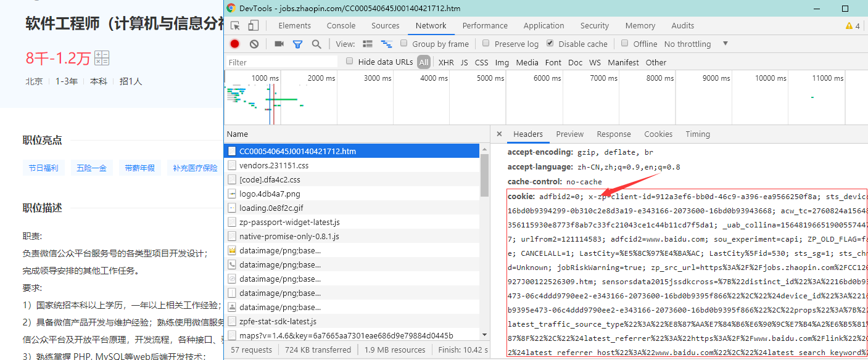Enable Group by frame checkbox

(404, 43)
